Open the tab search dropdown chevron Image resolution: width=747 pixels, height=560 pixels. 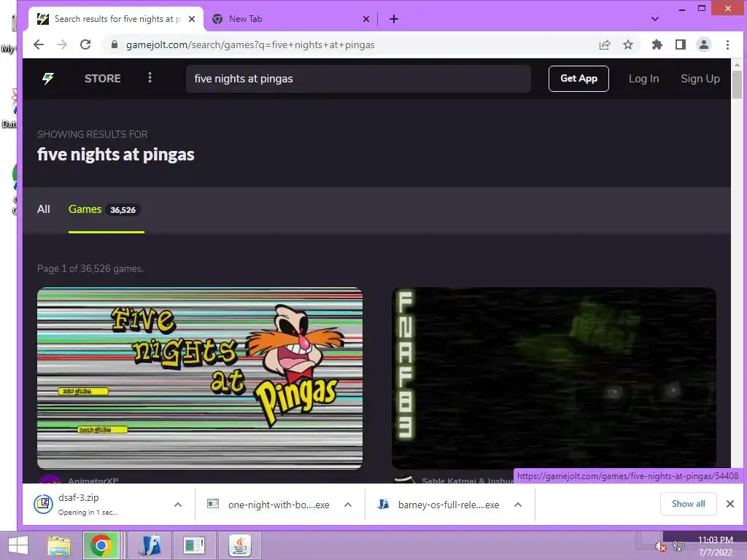pos(655,19)
